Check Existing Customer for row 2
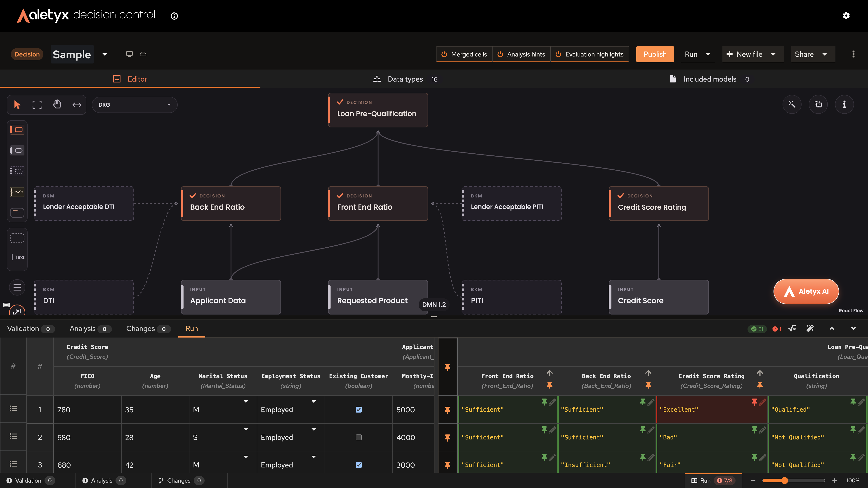This screenshot has height=488, width=868. (x=359, y=437)
